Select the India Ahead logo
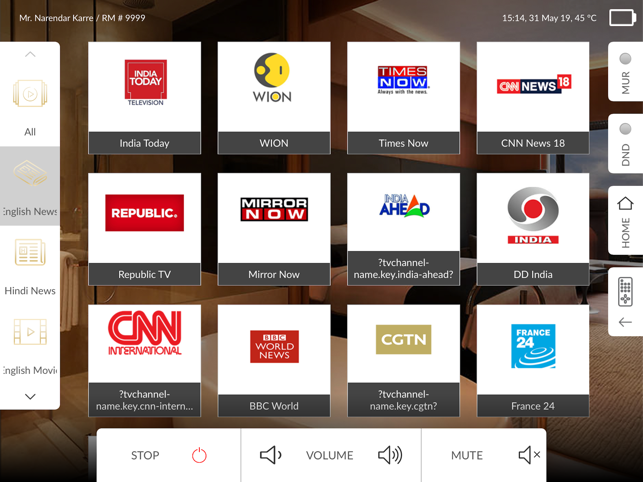 click(404, 206)
